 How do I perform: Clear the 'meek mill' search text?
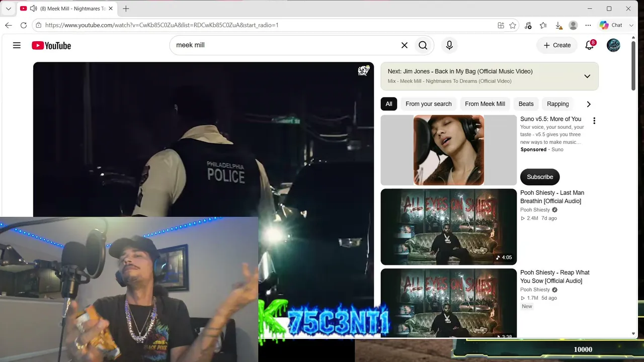(x=405, y=45)
